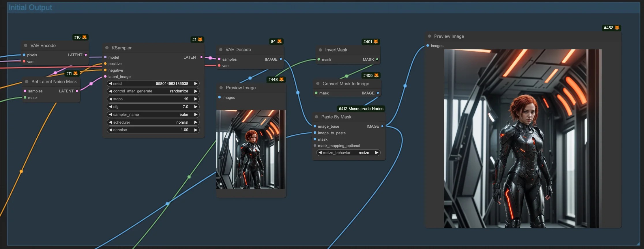Click the denoise value 1.00
This screenshot has width=644, height=249.
(184, 130)
